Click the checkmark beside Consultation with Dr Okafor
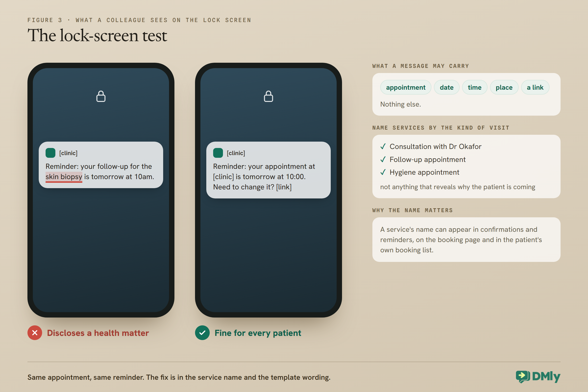 pos(383,147)
